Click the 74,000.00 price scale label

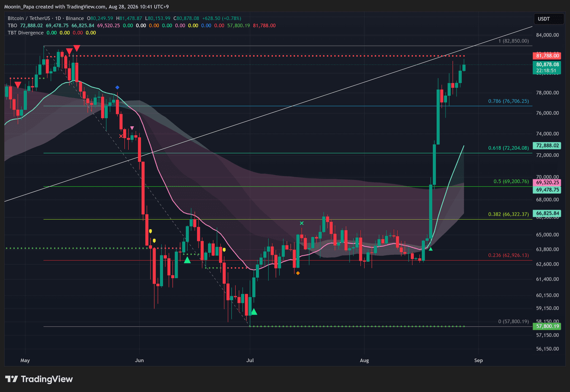pyautogui.click(x=548, y=134)
